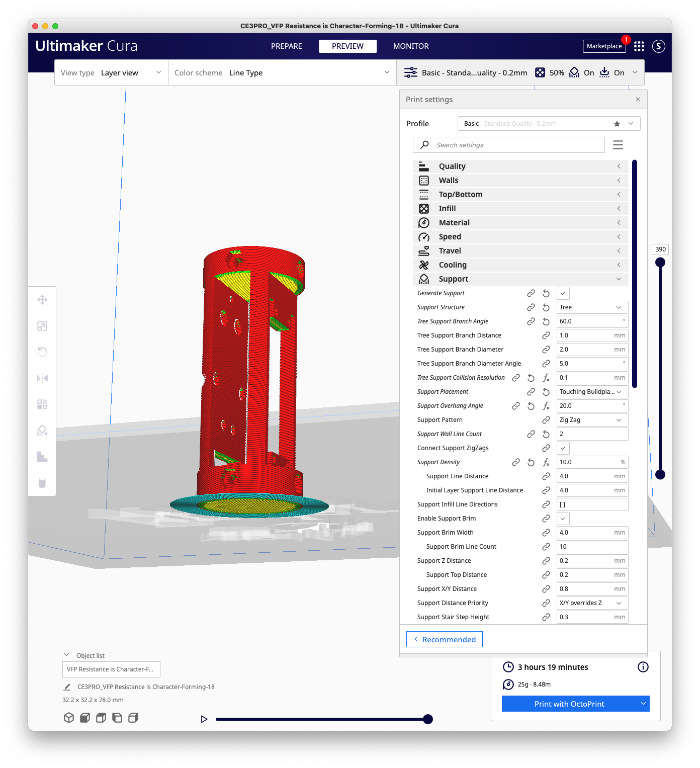Image resolution: width=700 pixels, height=768 pixels.
Task: Reset Support Structure setting to default
Action: tap(546, 307)
